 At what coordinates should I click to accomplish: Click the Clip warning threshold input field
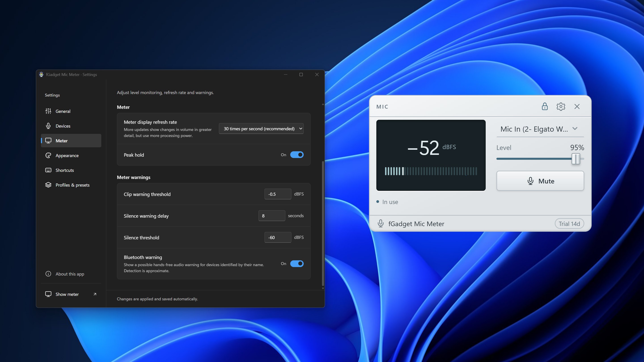point(278,194)
